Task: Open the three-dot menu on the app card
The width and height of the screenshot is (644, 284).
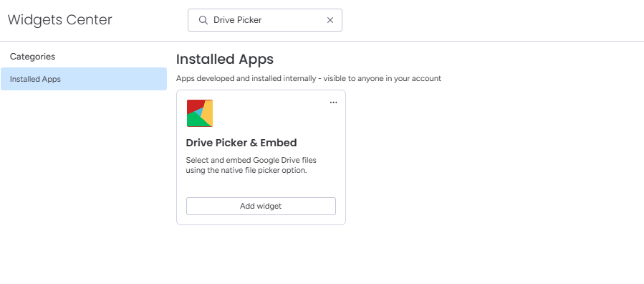Action: 334,103
